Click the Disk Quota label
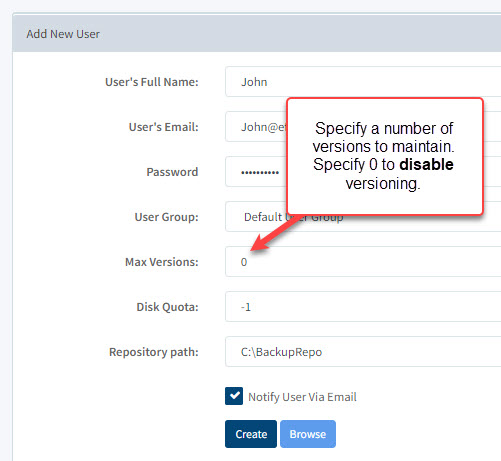Screen dimensions: 501x461 tap(167, 307)
